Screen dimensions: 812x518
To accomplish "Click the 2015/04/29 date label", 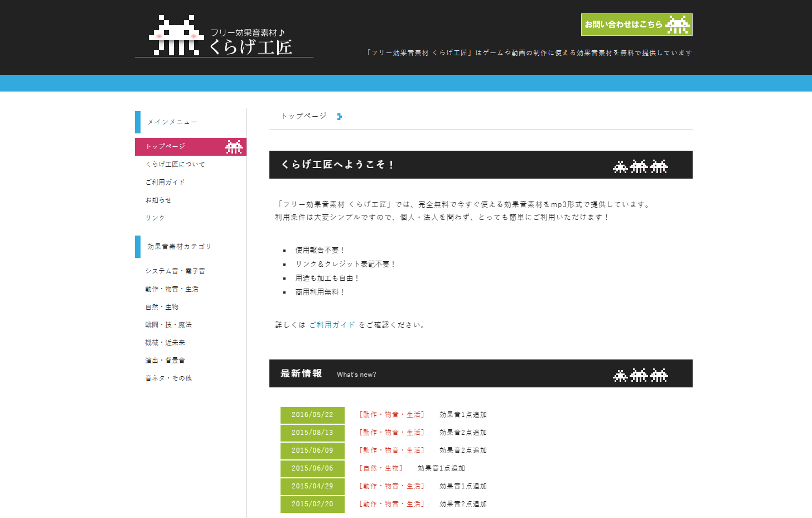I will 312,486.
